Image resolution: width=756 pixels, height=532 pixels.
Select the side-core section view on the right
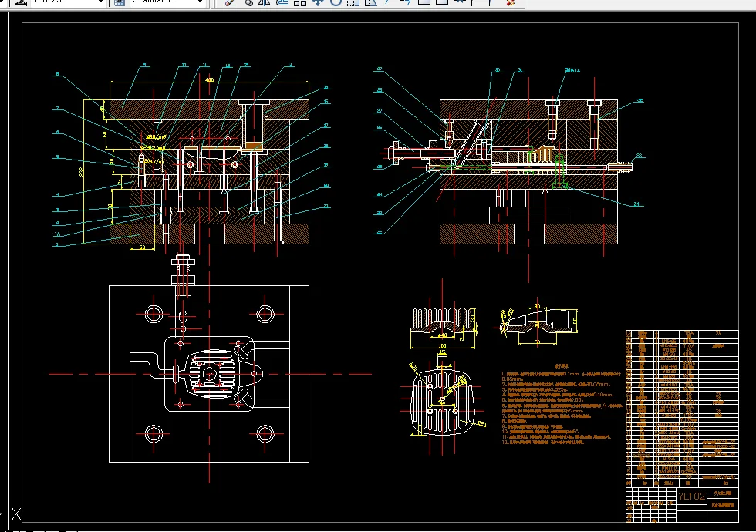(528, 171)
